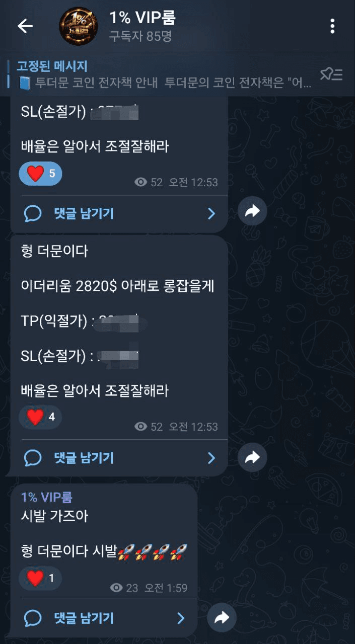Toggle the heart reaction showing 5
This screenshot has width=355, height=644.
tap(40, 174)
